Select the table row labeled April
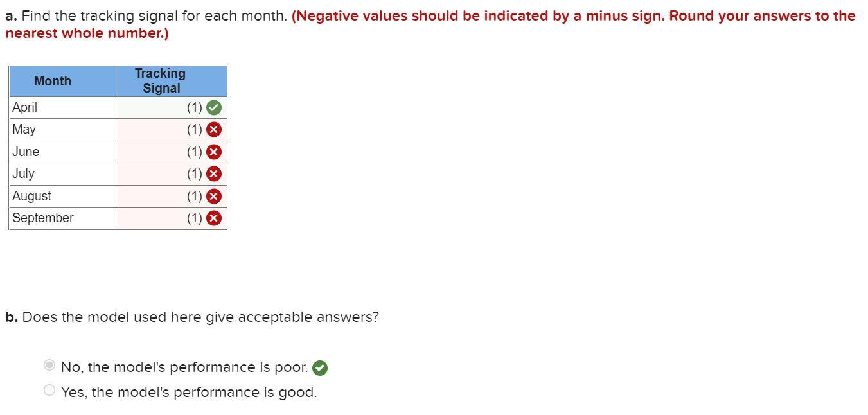 tap(63, 107)
